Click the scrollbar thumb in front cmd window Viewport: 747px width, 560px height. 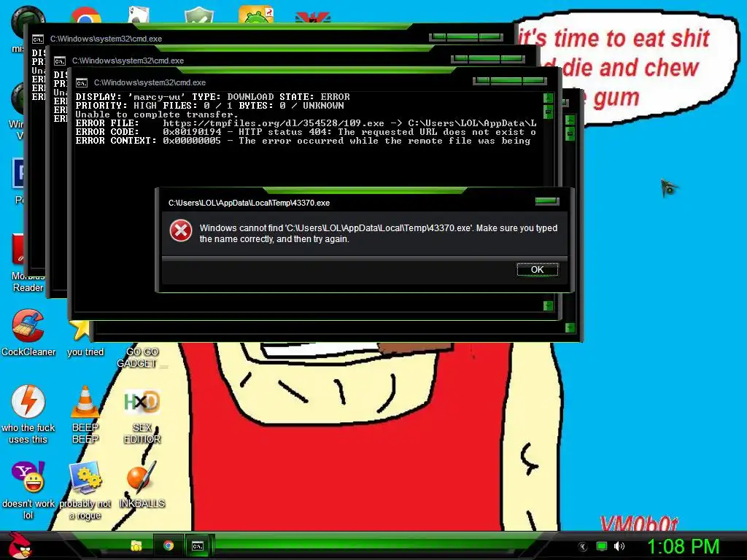coord(549,112)
